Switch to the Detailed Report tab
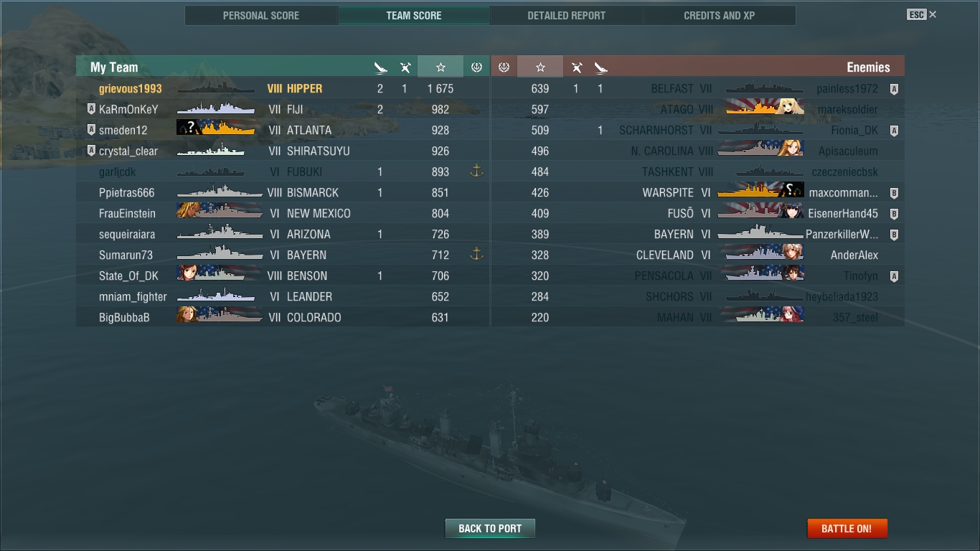This screenshot has width=980, height=551. pyautogui.click(x=566, y=15)
